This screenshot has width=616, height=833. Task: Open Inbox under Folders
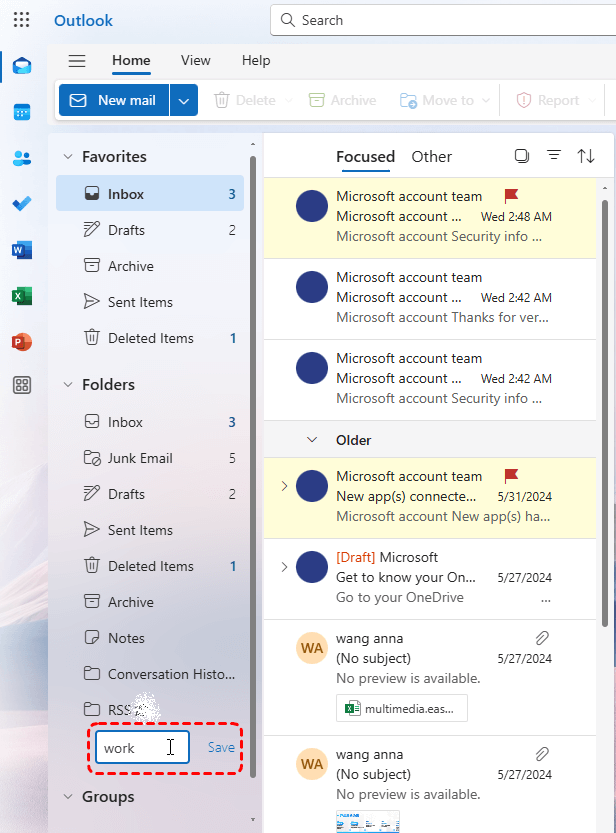pos(150,422)
